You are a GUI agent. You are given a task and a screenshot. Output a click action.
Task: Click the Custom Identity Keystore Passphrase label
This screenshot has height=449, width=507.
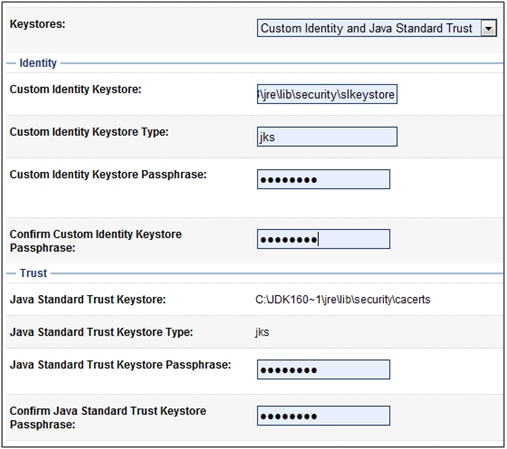point(108,174)
